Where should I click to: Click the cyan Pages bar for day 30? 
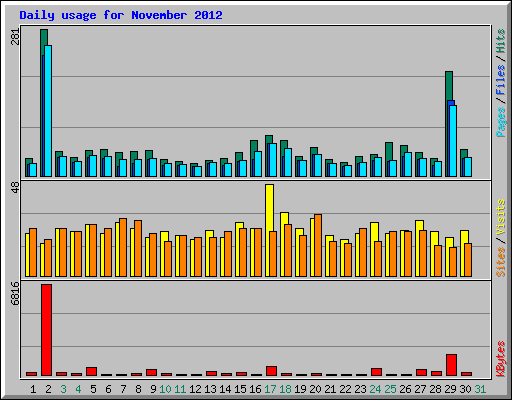click(468, 167)
